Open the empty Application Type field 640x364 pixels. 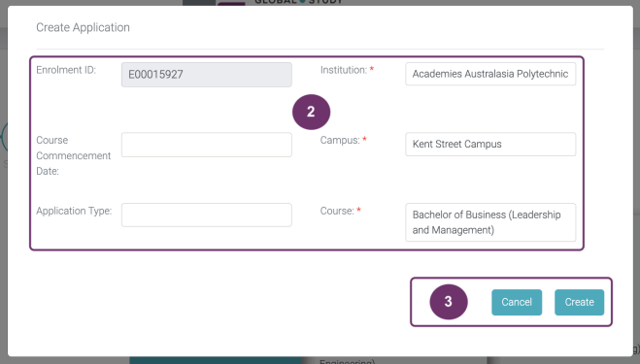tap(207, 215)
